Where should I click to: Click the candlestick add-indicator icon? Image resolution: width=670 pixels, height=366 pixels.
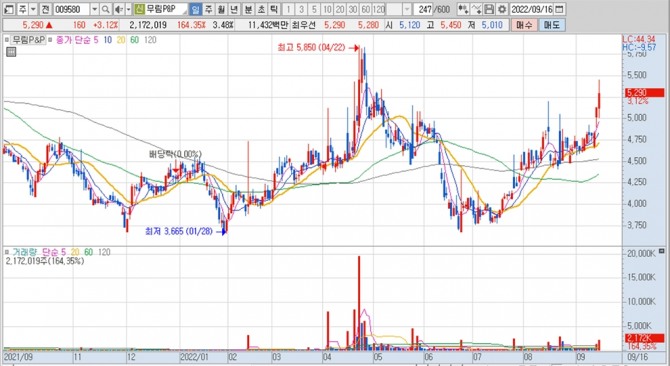(x=463, y=9)
